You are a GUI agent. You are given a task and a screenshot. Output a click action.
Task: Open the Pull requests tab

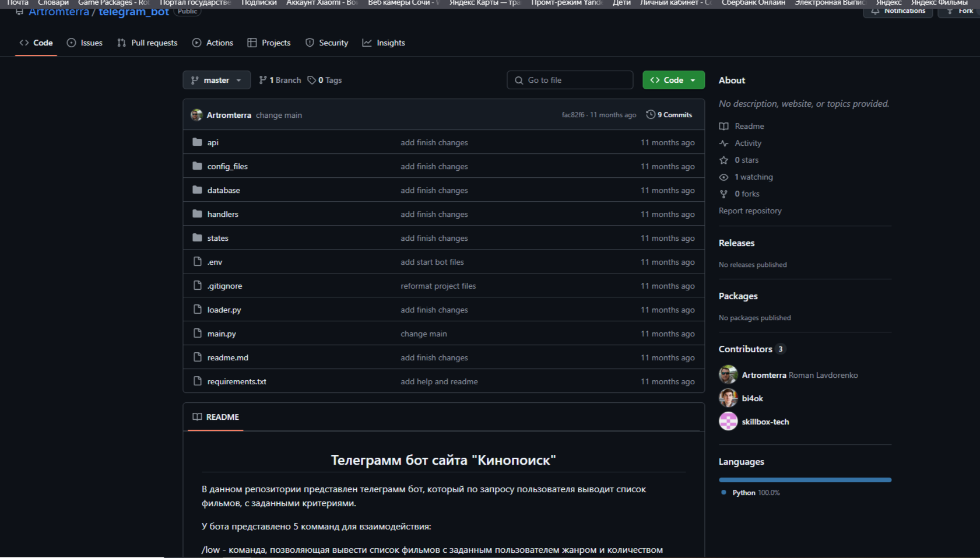coord(147,43)
